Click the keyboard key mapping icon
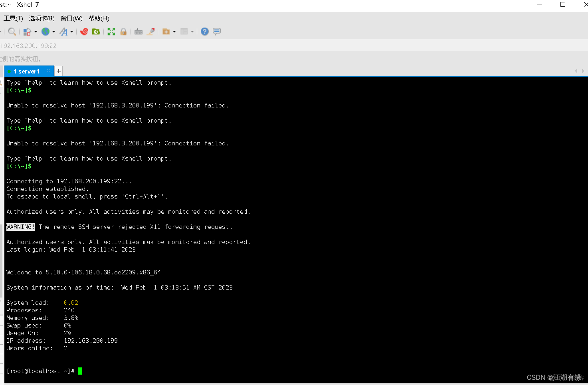The image size is (588, 385). 139,32
